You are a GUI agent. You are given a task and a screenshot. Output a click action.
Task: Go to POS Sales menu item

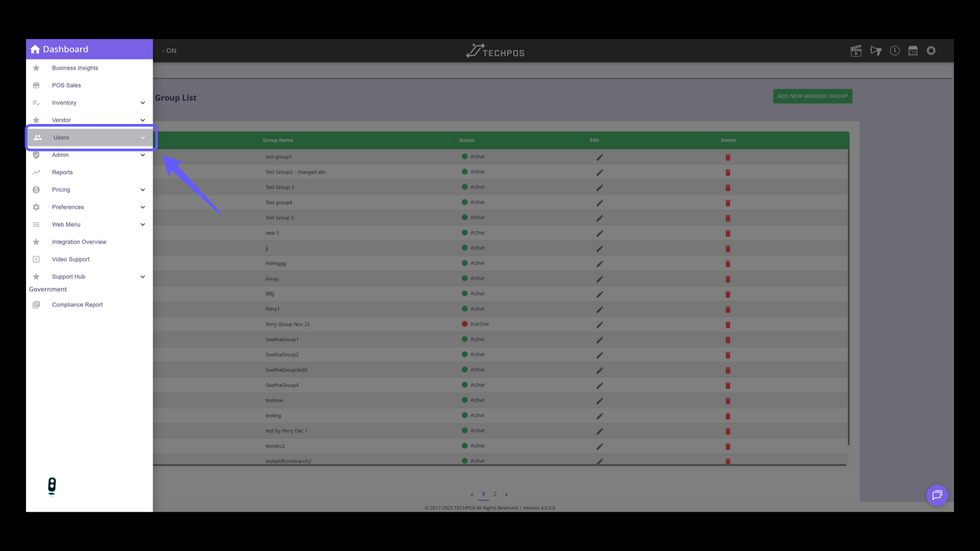(x=66, y=85)
